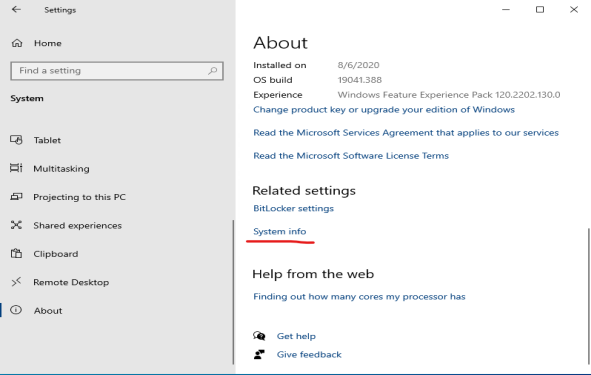Open Shared experiences icon
591x375 pixels.
coord(16,225)
